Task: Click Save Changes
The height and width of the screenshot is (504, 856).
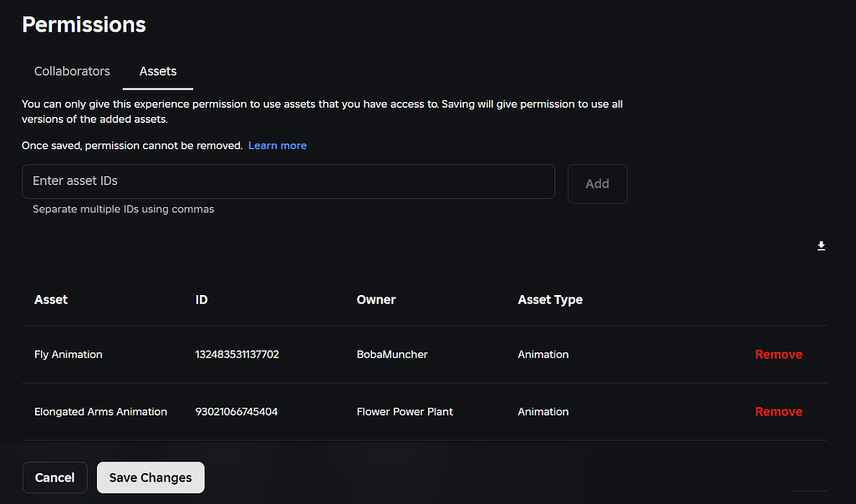Action: click(150, 477)
